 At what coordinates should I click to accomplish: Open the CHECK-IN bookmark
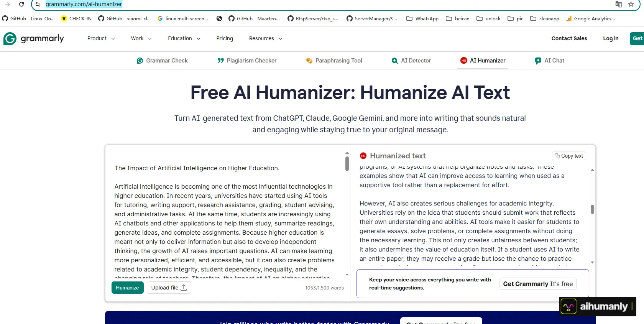[x=76, y=18]
